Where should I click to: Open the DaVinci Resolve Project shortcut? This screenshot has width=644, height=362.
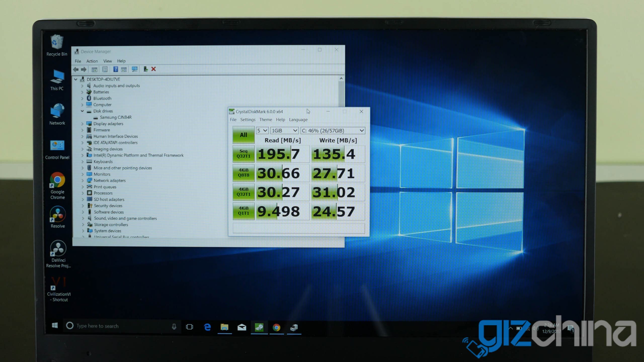pyautogui.click(x=58, y=254)
